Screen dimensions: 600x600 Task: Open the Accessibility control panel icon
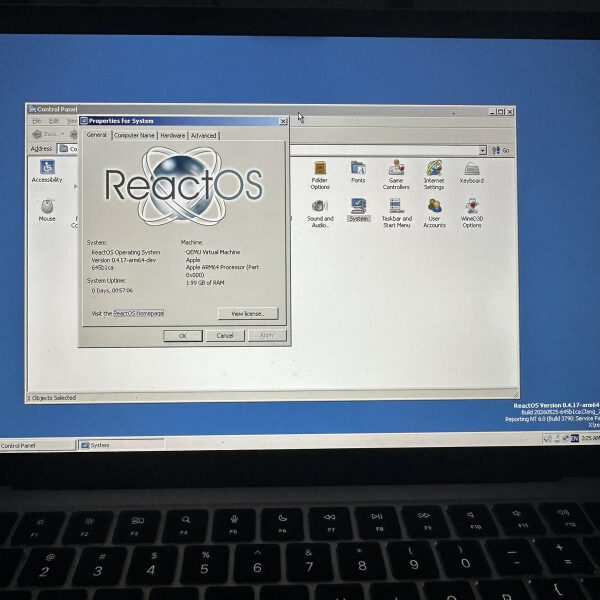point(47,171)
